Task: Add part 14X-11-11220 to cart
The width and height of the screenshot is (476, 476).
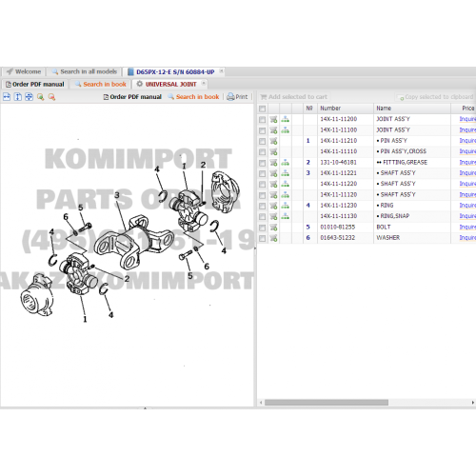Action: 273,184
